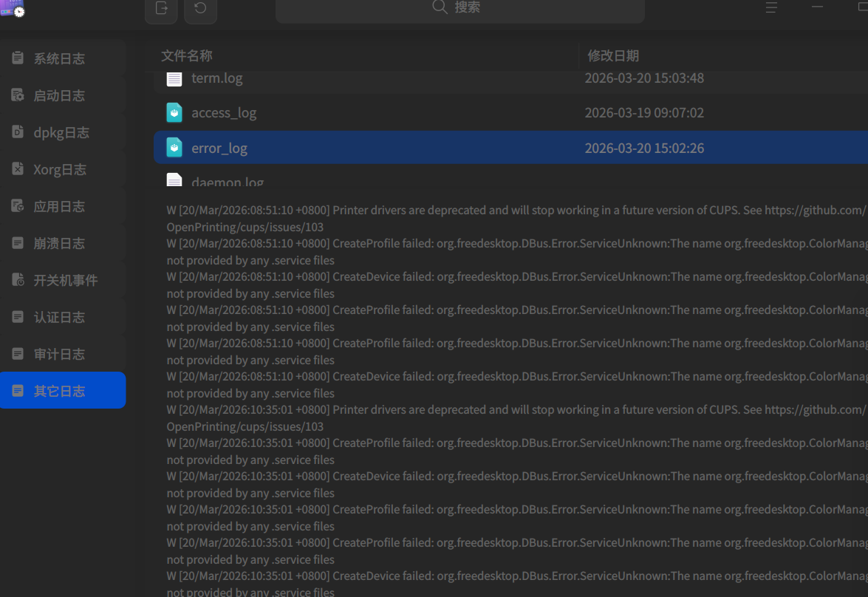Click first 10:35:01 CreateDevice failed line
868x597 pixels.
517,477
